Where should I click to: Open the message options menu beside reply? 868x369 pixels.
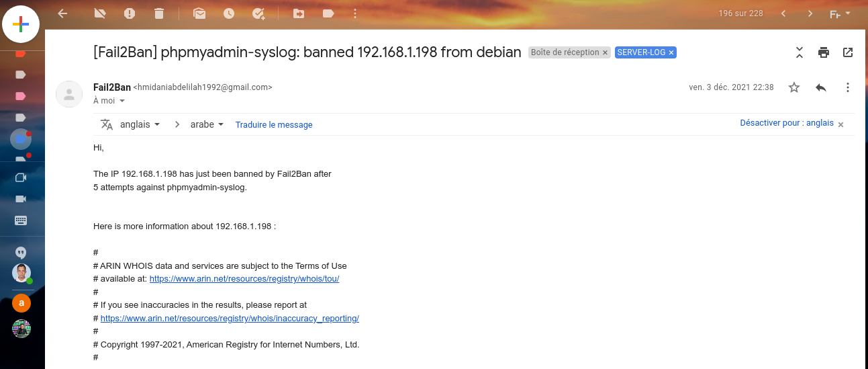point(848,87)
